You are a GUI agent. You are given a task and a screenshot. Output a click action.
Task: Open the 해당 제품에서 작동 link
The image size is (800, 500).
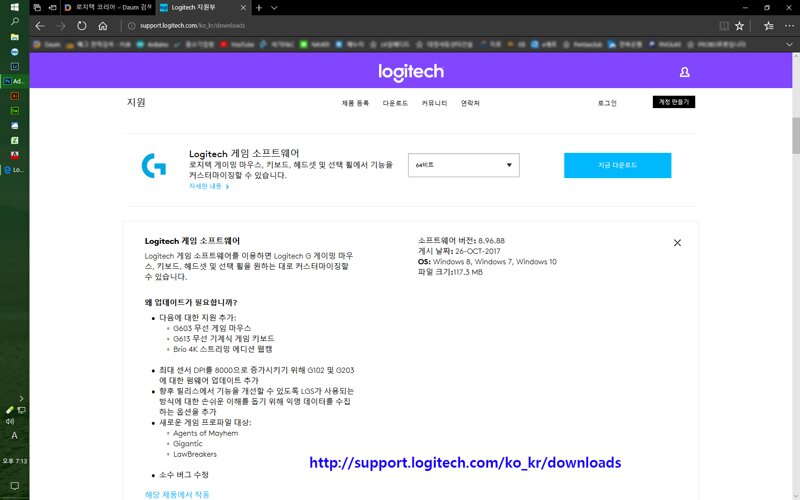177,494
